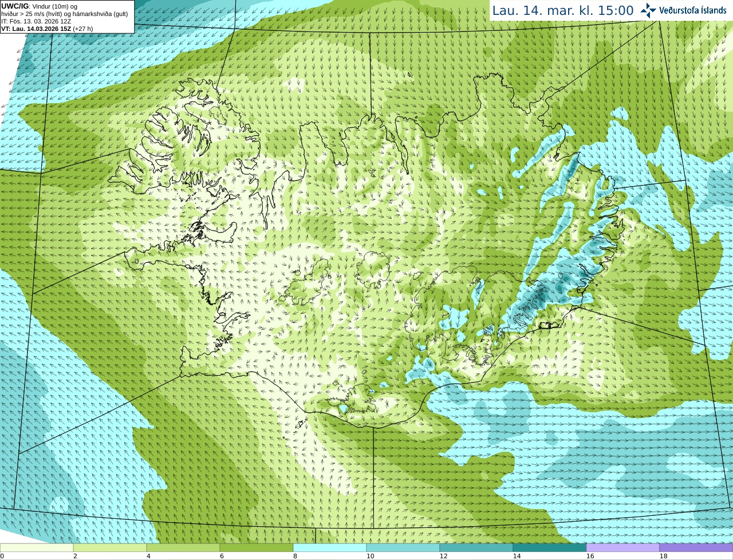Click the legend scale label 14

point(517,556)
